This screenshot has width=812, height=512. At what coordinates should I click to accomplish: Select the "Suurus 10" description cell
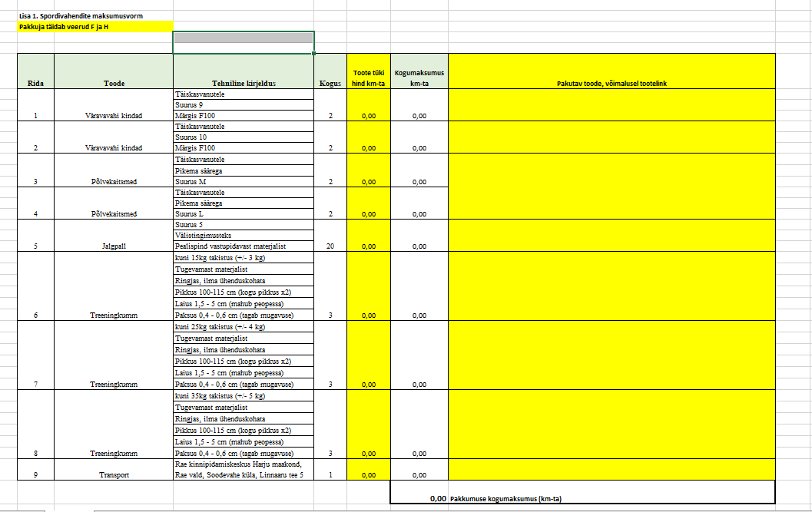[x=244, y=137]
